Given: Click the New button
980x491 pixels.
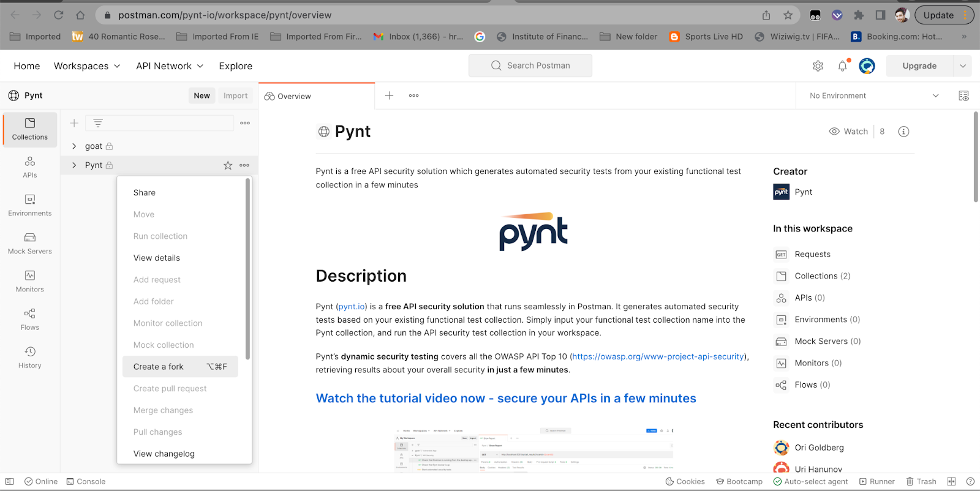Looking at the screenshot, I should pyautogui.click(x=202, y=96).
